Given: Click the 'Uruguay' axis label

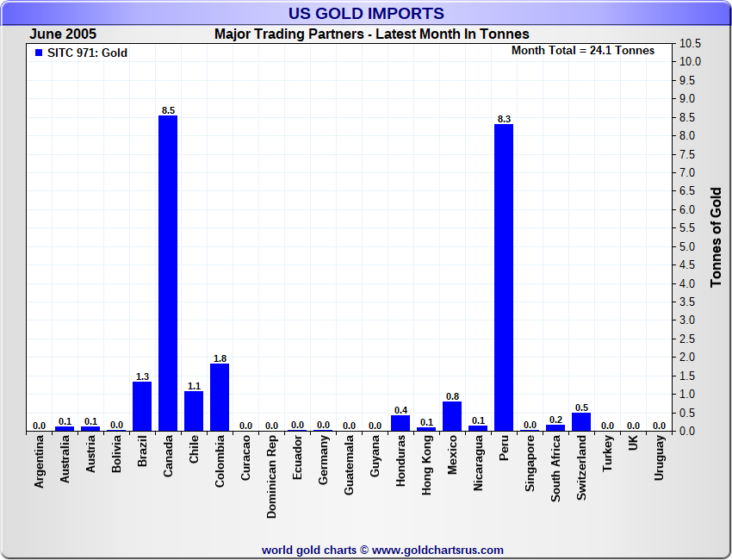Looking at the screenshot, I should coord(659,457).
